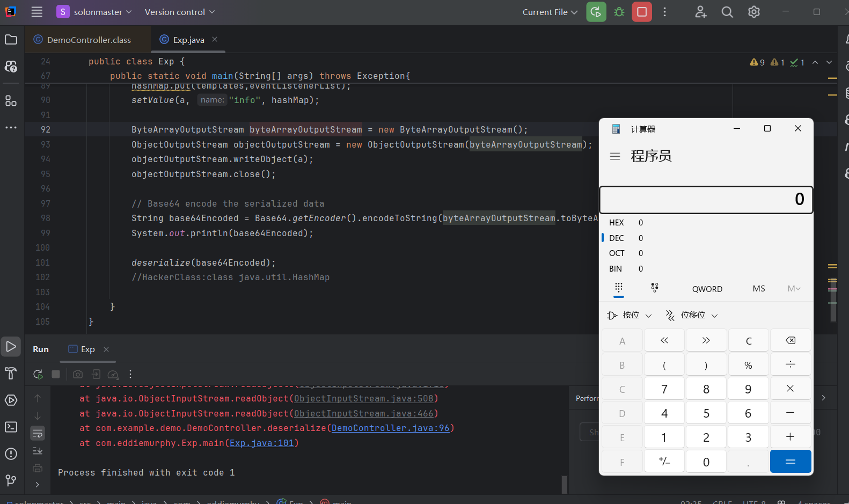Open solonmaster project dropdown
Screen dimensions: 849x504
click(94, 12)
